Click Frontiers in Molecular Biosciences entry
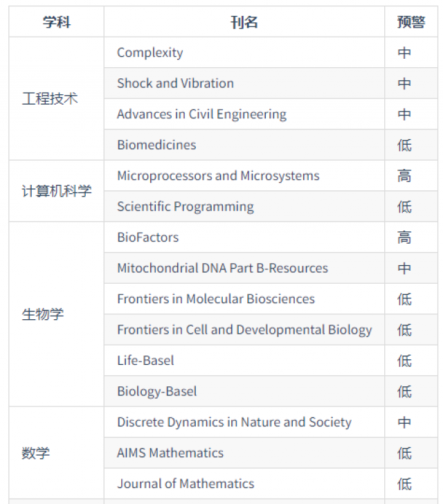Viewport: 443px width, 504px height. (215, 299)
